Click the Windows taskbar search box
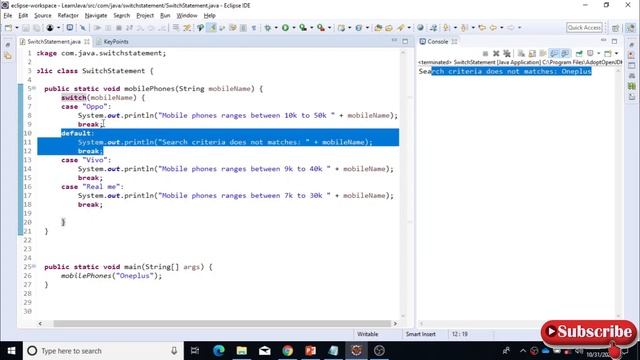The height and width of the screenshot is (360, 640). [x=103, y=351]
